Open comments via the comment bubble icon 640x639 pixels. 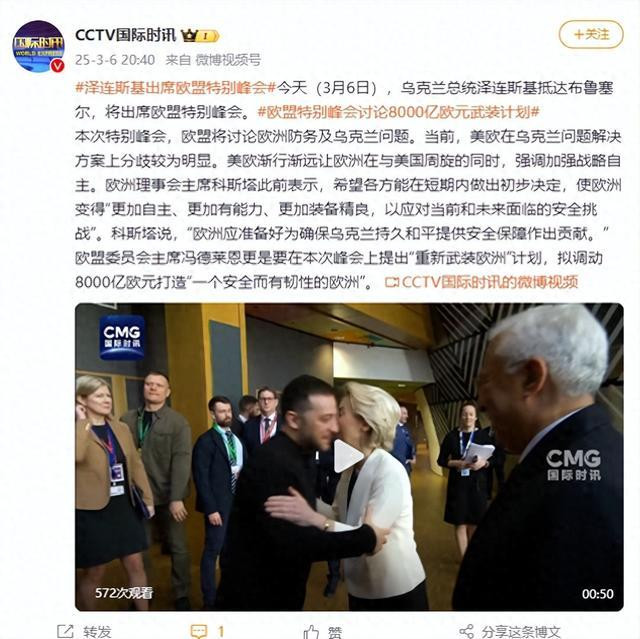199,631
